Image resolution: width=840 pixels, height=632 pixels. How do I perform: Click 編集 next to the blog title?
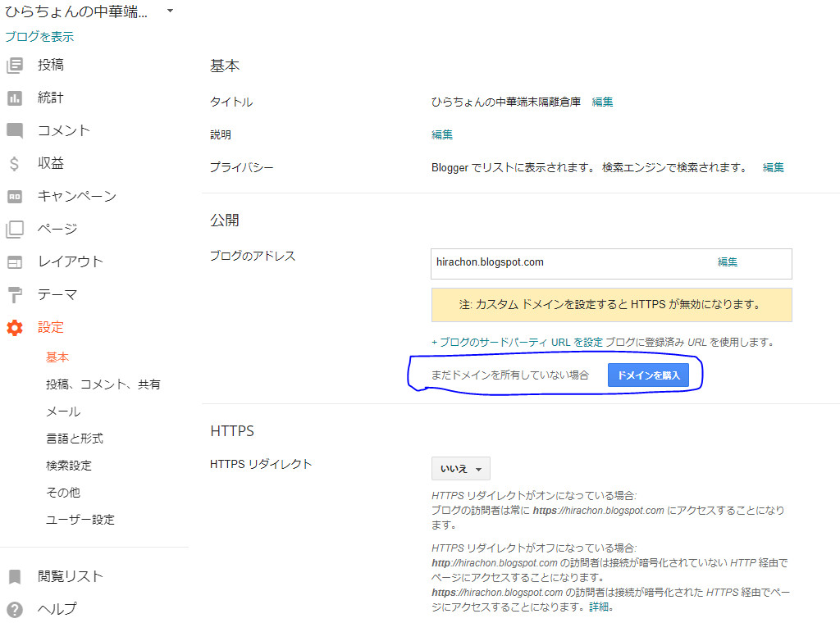[603, 102]
